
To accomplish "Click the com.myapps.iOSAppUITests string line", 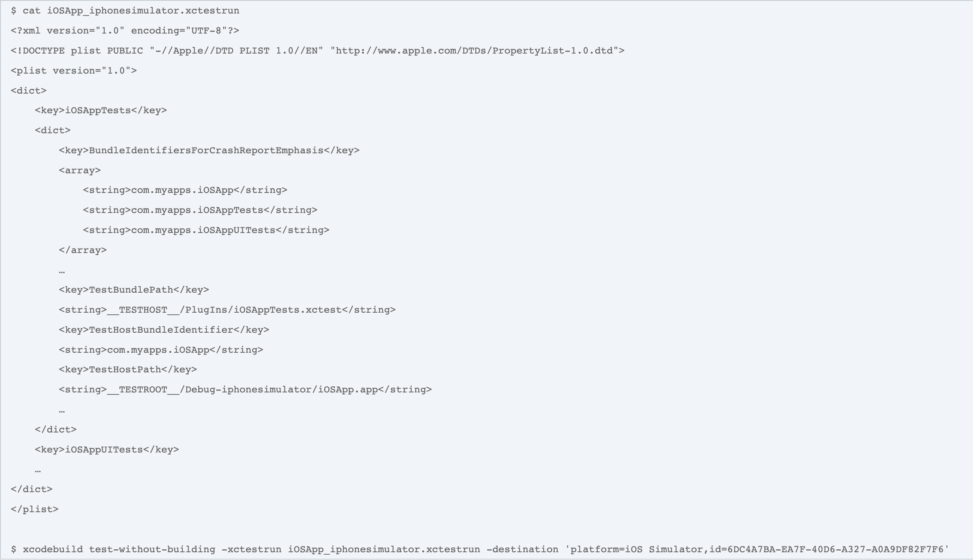I will 206,230.
